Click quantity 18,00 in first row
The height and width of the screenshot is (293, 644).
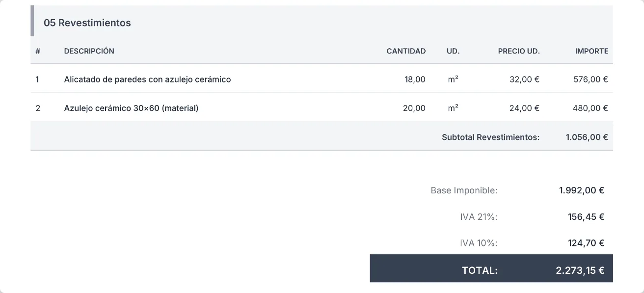(x=415, y=79)
